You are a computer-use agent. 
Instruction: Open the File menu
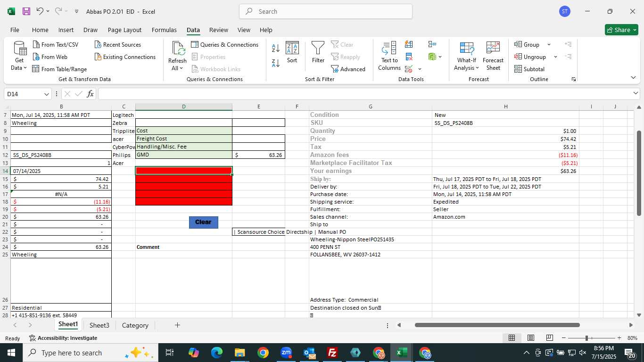(x=15, y=30)
